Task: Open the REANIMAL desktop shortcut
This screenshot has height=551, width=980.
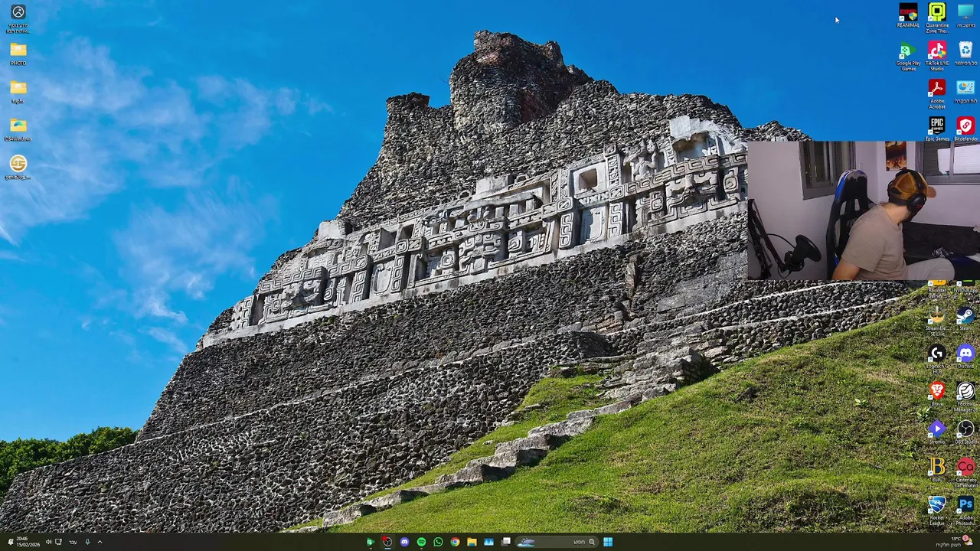Action: coord(908,15)
